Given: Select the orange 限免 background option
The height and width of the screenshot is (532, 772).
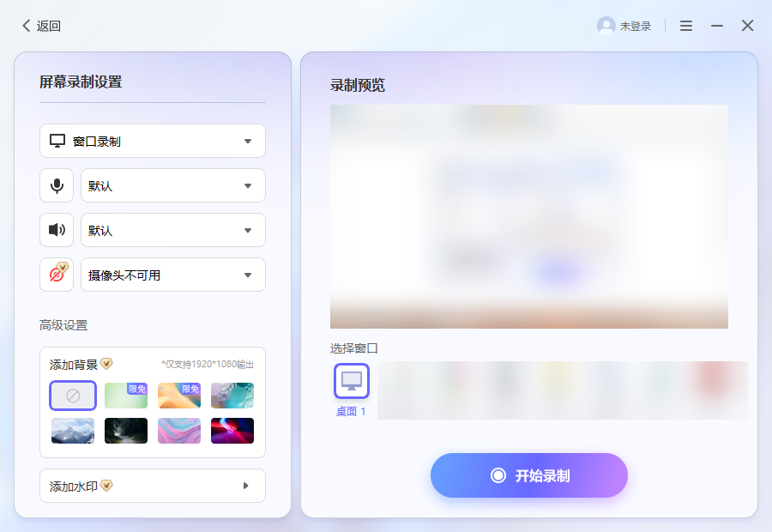Looking at the screenshot, I should [x=178, y=396].
